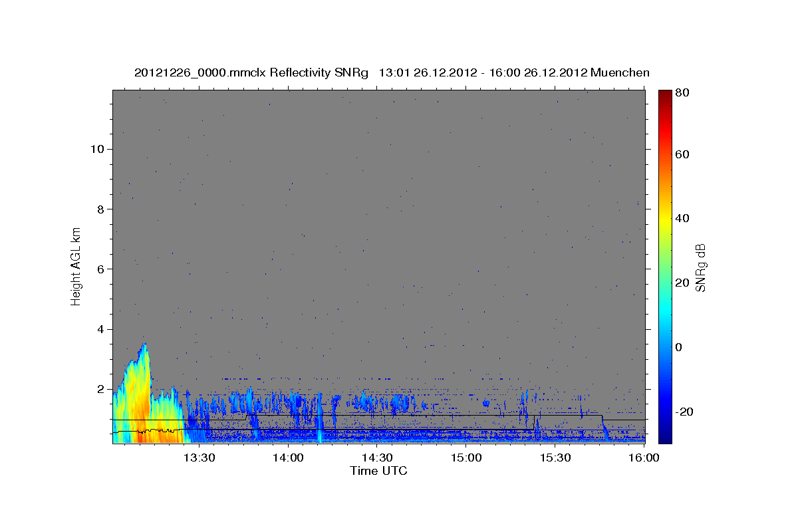This screenshot has width=798, height=532.
Task: Click the 15:00 time tick label
Action: click(x=466, y=458)
